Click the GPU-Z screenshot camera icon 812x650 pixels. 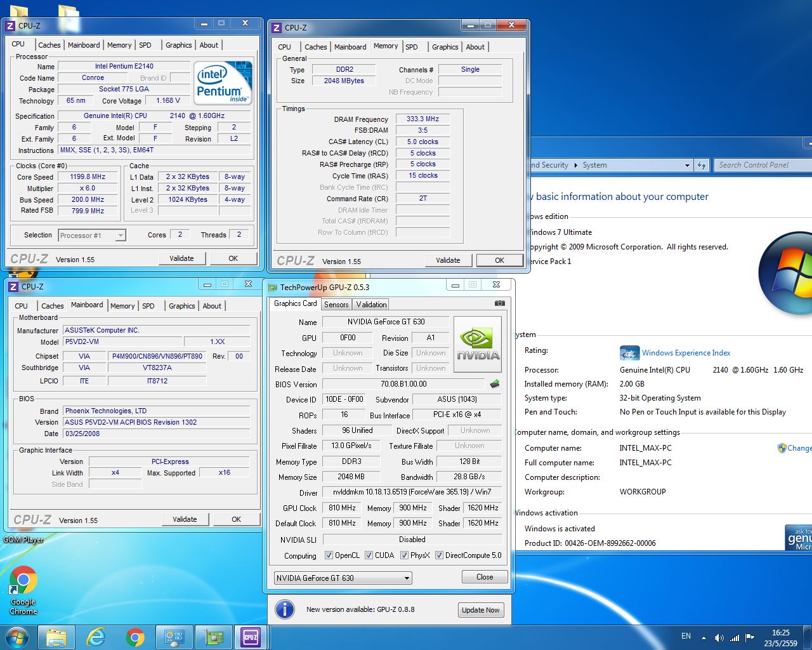coord(499,303)
